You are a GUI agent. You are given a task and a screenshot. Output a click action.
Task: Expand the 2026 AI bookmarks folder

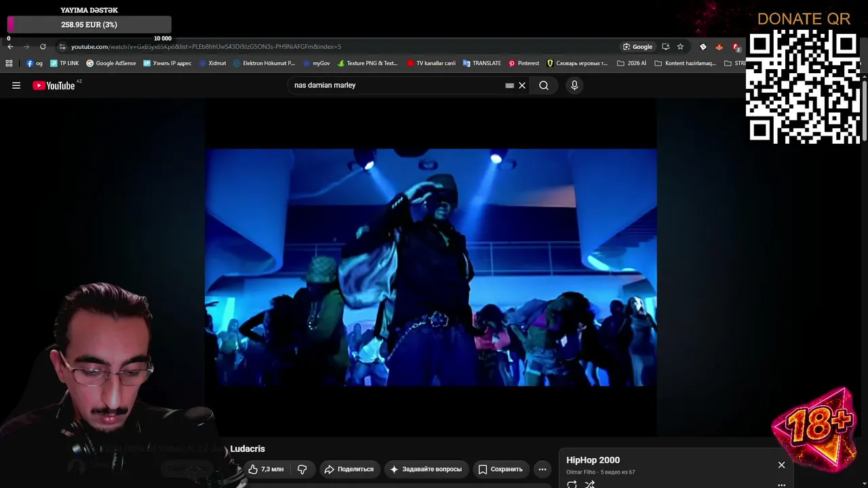tap(631, 63)
